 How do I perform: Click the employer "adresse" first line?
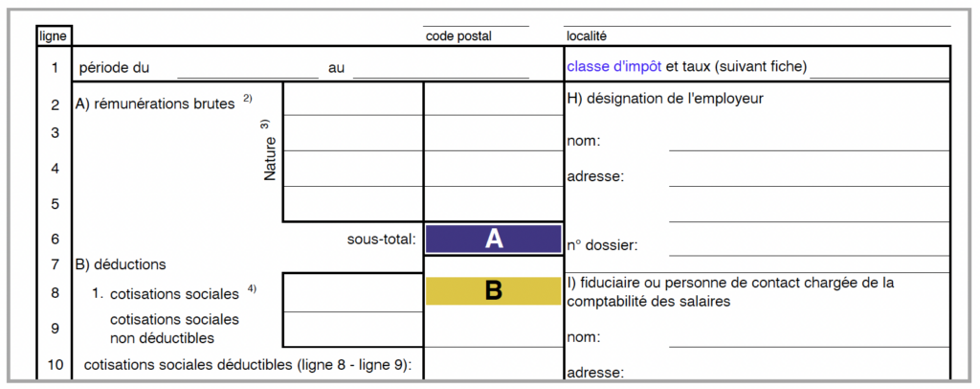click(809, 176)
